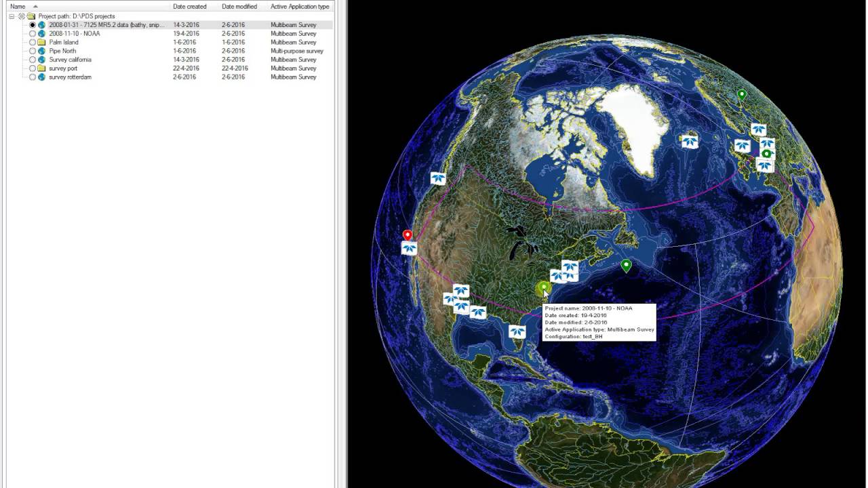Sort by the Name column header
The image size is (868, 488).
click(x=18, y=6)
